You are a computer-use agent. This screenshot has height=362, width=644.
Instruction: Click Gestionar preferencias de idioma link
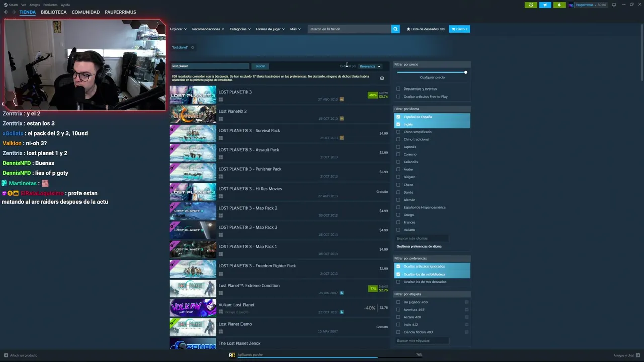click(419, 246)
